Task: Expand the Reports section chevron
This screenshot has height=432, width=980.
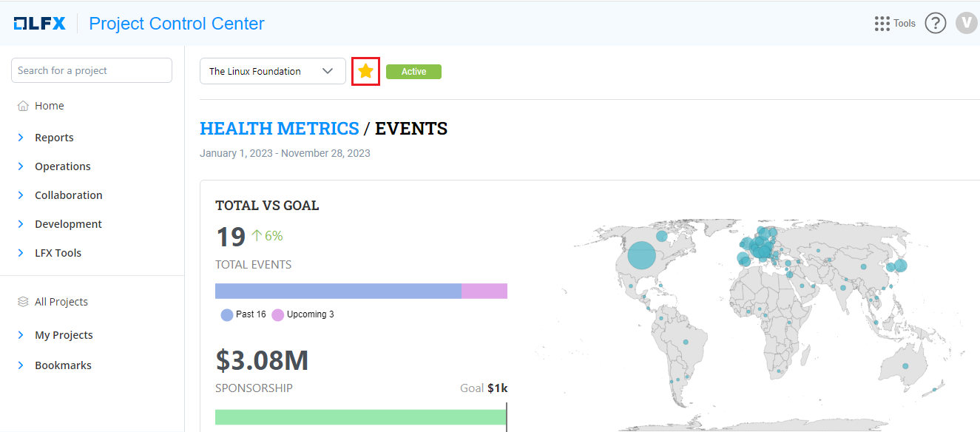Action: pos(21,138)
